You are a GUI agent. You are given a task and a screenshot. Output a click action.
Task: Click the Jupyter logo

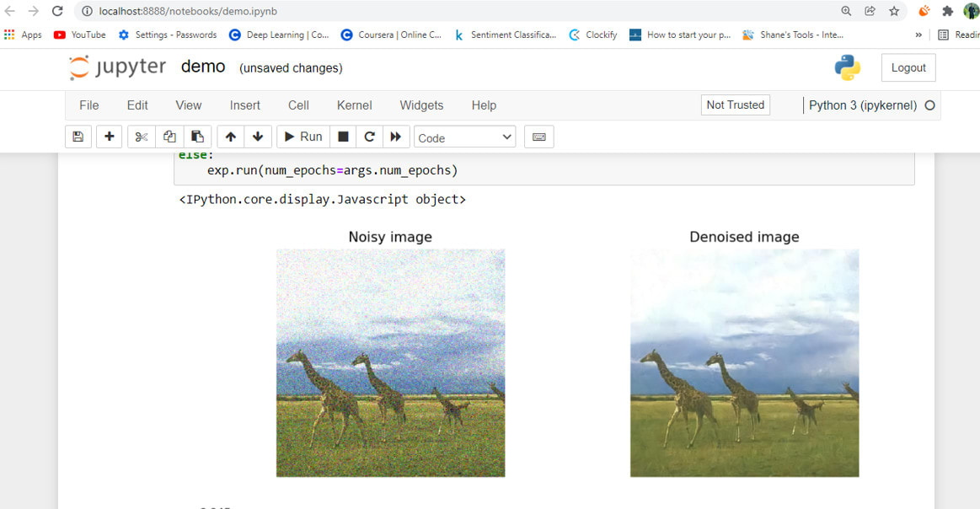(117, 67)
